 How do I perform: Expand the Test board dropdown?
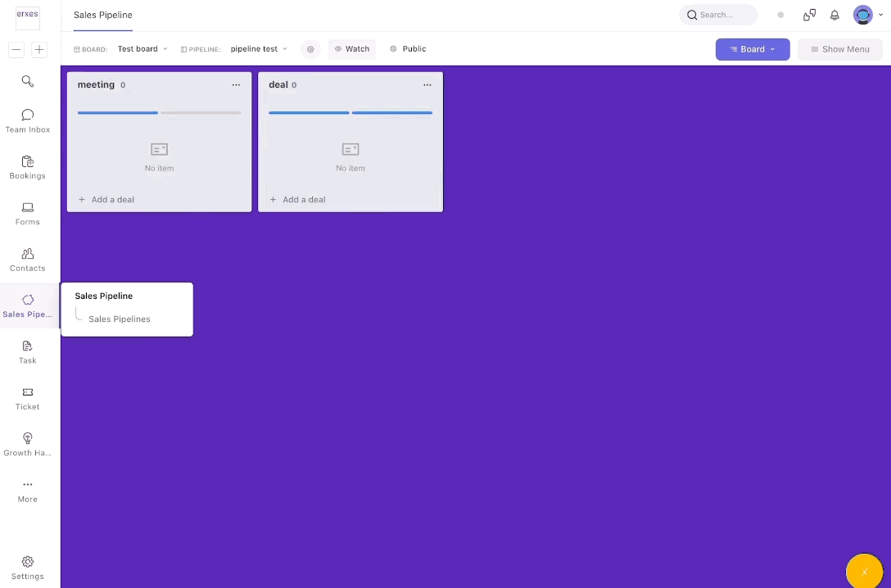142,49
